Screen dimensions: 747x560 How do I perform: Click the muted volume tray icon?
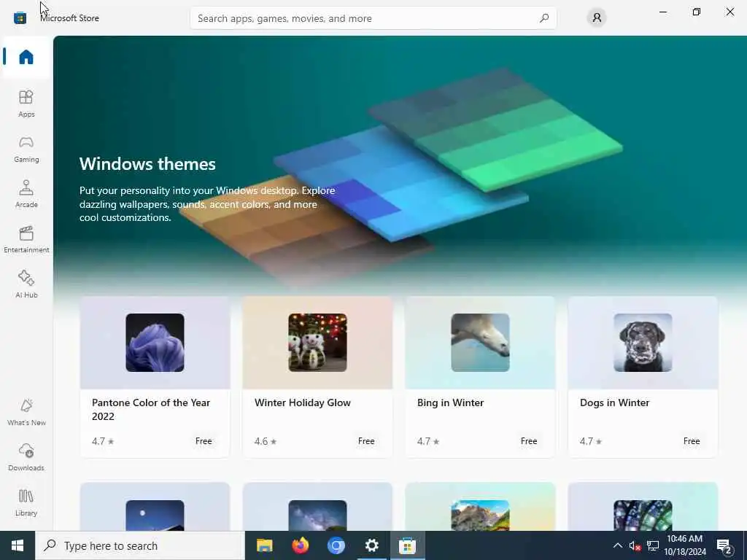tap(635, 546)
